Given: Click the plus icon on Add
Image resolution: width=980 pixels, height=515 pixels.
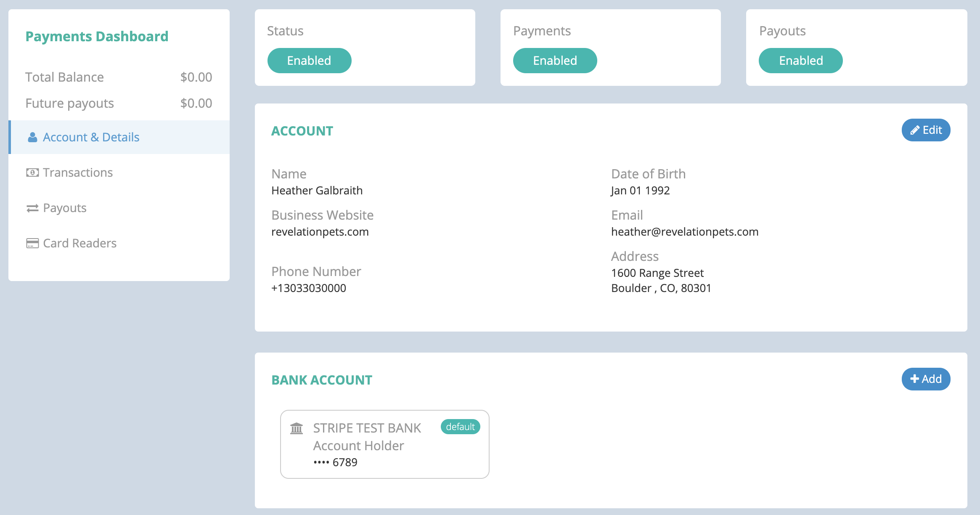Looking at the screenshot, I should (x=914, y=379).
